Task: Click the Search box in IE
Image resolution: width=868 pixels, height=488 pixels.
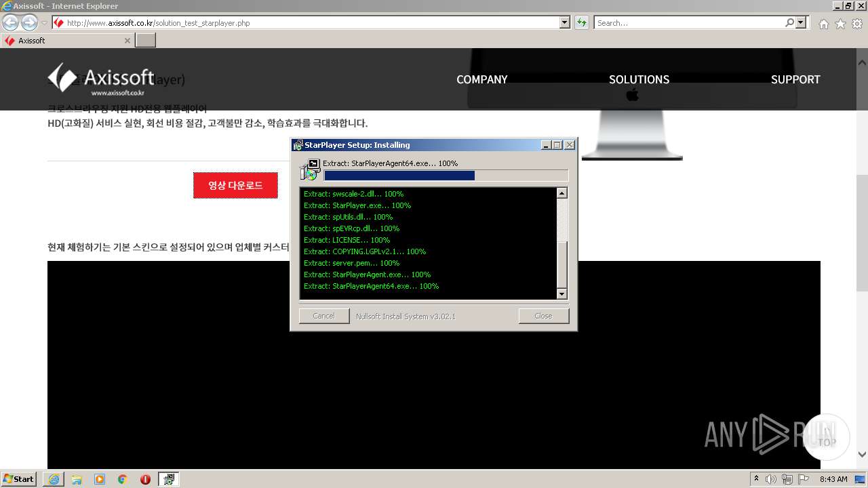Action: click(688, 22)
